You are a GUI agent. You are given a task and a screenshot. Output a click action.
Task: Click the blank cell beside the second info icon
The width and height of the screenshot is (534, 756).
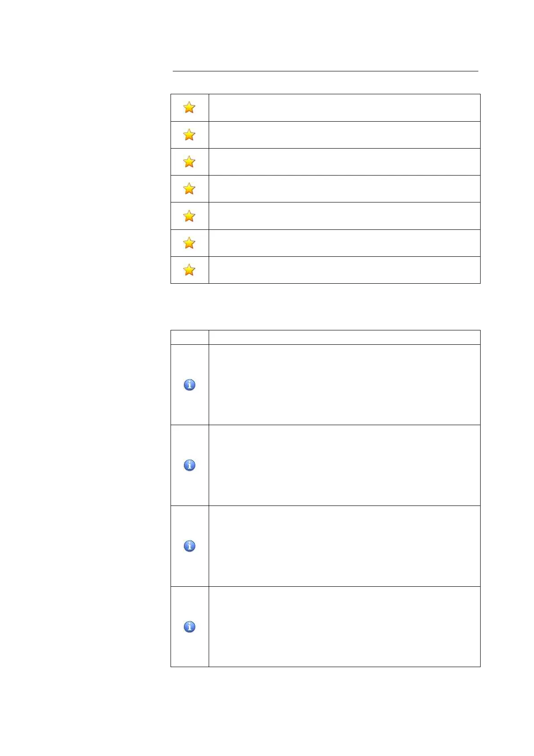(x=344, y=465)
